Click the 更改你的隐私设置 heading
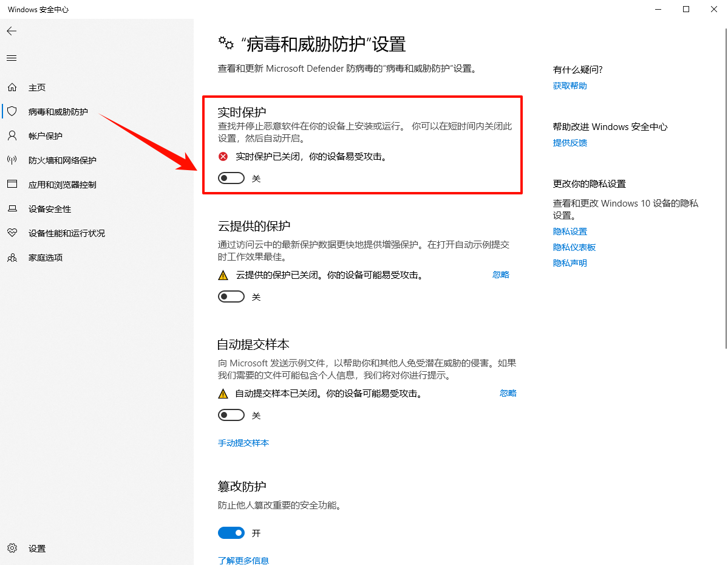The height and width of the screenshot is (565, 728). (x=589, y=183)
